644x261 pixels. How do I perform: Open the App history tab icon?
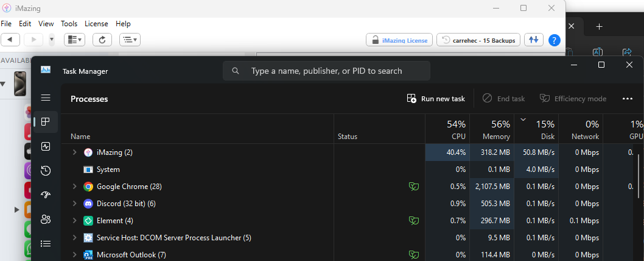(46, 170)
